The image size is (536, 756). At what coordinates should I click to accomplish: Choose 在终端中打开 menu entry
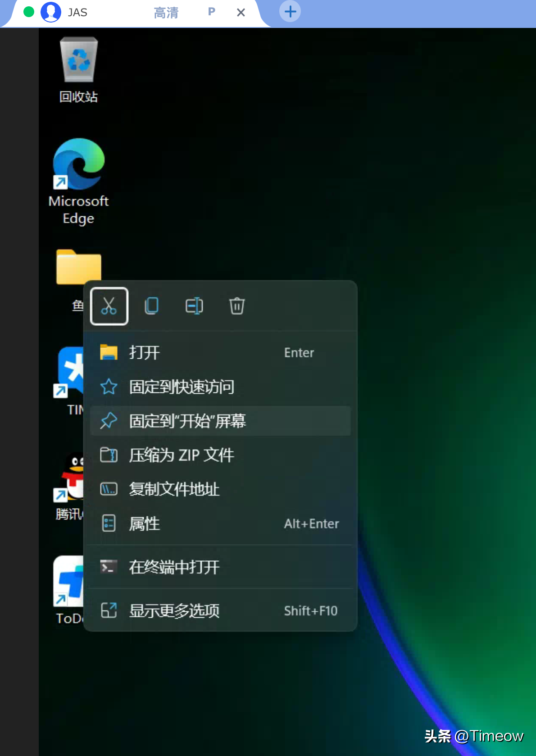point(220,567)
